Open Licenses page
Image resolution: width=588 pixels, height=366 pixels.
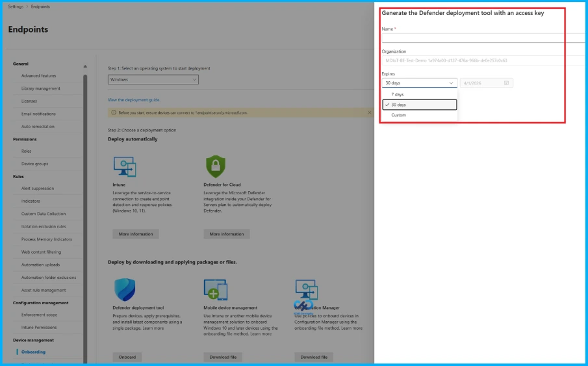click(x=29, y=101)
